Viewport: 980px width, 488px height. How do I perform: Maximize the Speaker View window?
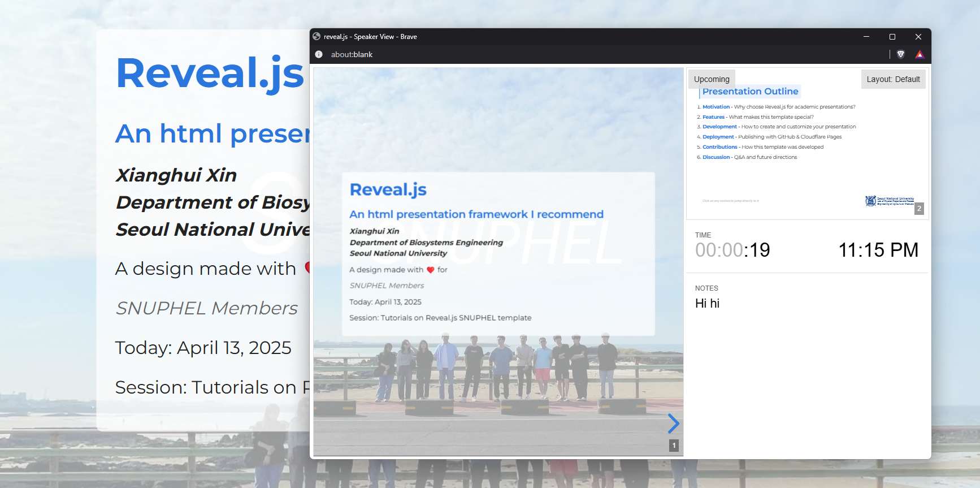point(892,37)
